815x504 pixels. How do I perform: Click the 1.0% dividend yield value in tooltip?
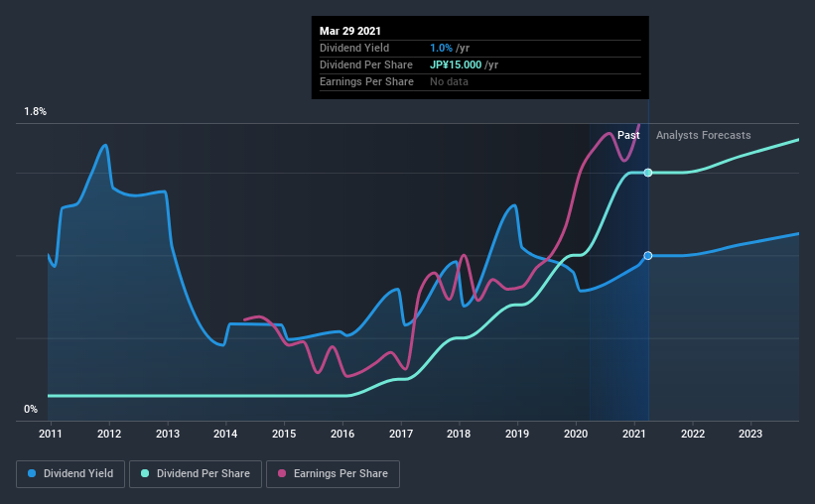tap(442, 49)
